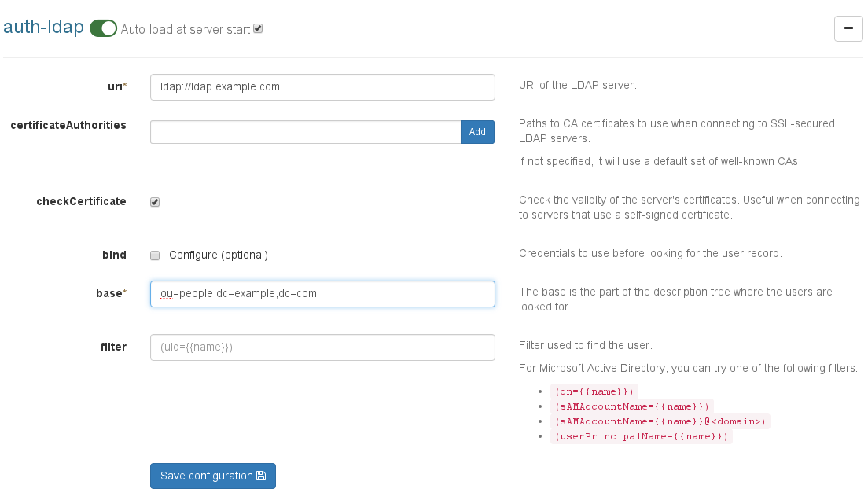Screen dimensions: 868x496
Task: Uncheck Auto-load at server start
Action: point(257,28)
